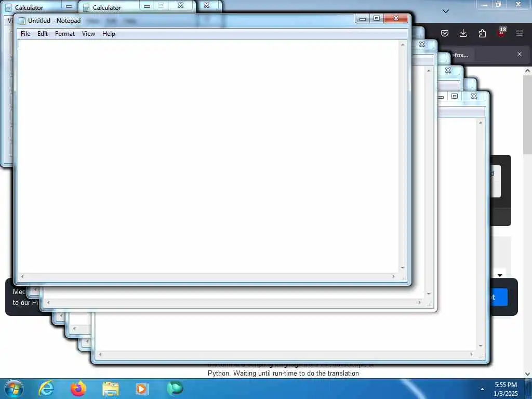This screenshot has width=532, height=399.
Task: Click the front Notepad vertical scroll up arrow
Action: (x=403, y=45)
